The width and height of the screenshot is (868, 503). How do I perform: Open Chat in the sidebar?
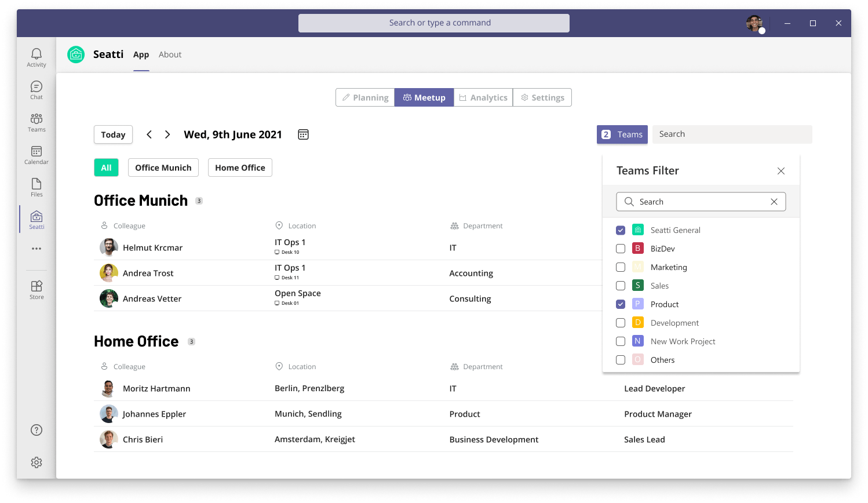[x=37, y=90]
